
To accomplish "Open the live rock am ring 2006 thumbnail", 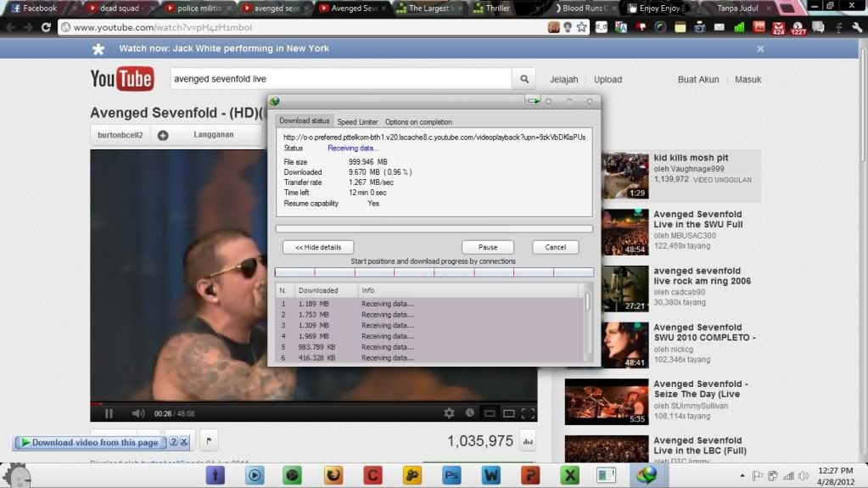I will 625,289.
